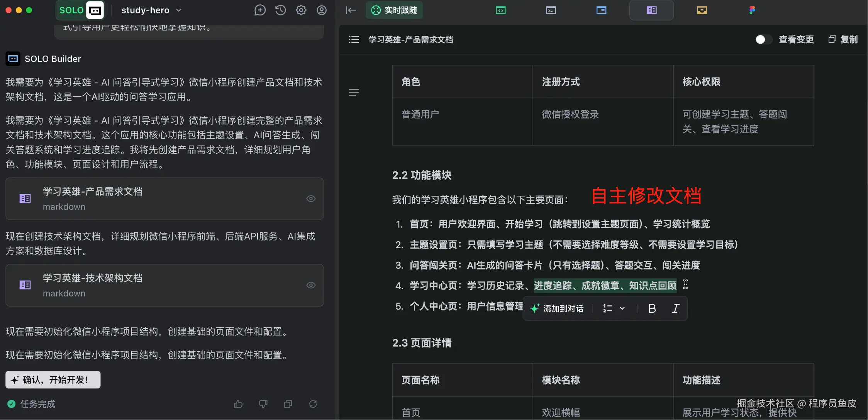Click the regenerate response icon

pos(313,404)
